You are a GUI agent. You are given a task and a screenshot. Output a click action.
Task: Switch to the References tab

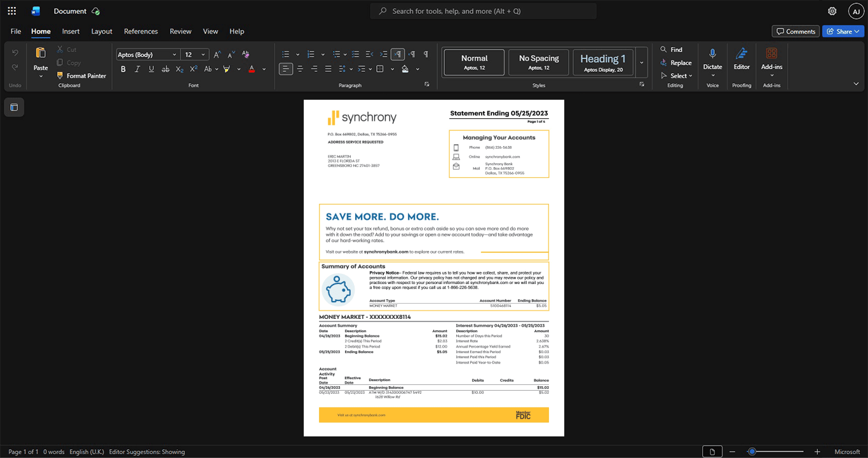(x=141, y=31)
